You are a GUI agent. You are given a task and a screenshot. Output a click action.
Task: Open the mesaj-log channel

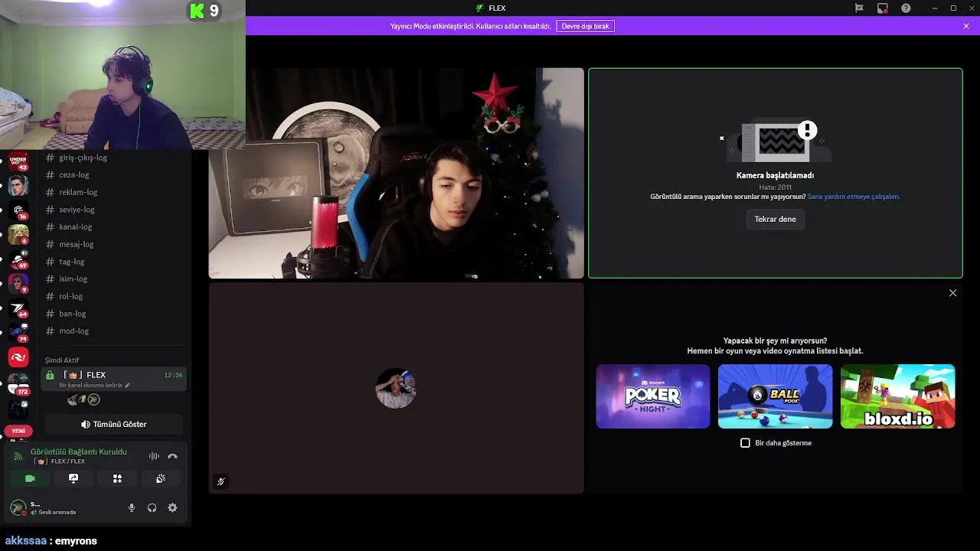(x=113, y=244)
